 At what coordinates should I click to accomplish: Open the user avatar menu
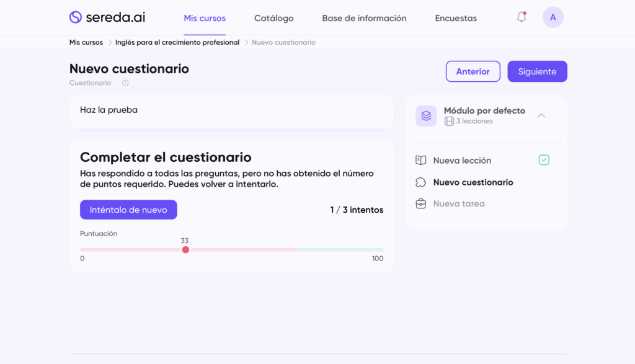pyautogui.click(x=553, y=17)
